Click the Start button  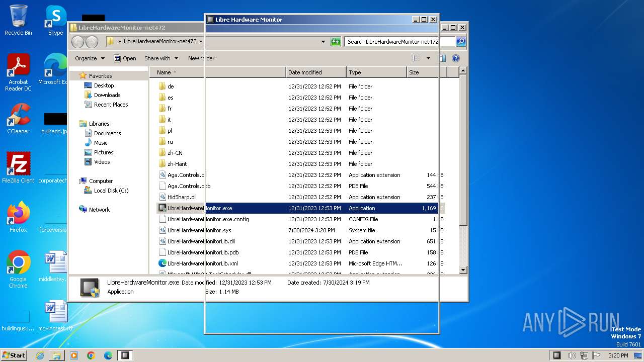click(x=14, y=355)
